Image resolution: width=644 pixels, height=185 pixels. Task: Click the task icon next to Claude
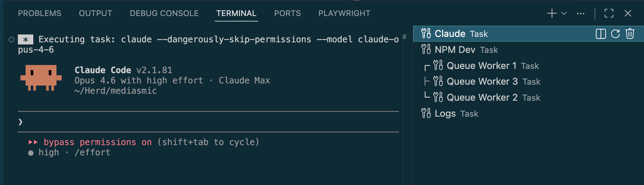426,34
